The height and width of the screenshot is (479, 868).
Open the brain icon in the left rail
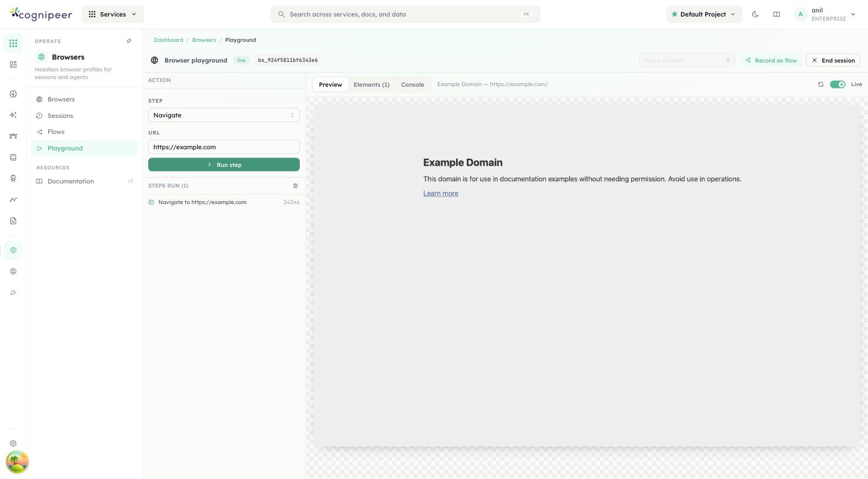click(x=13, y=94)
